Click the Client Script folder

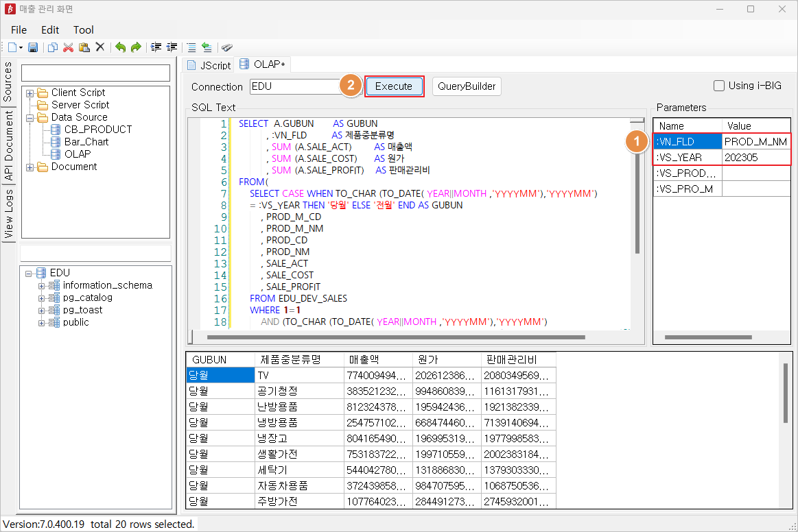(78, 93)
